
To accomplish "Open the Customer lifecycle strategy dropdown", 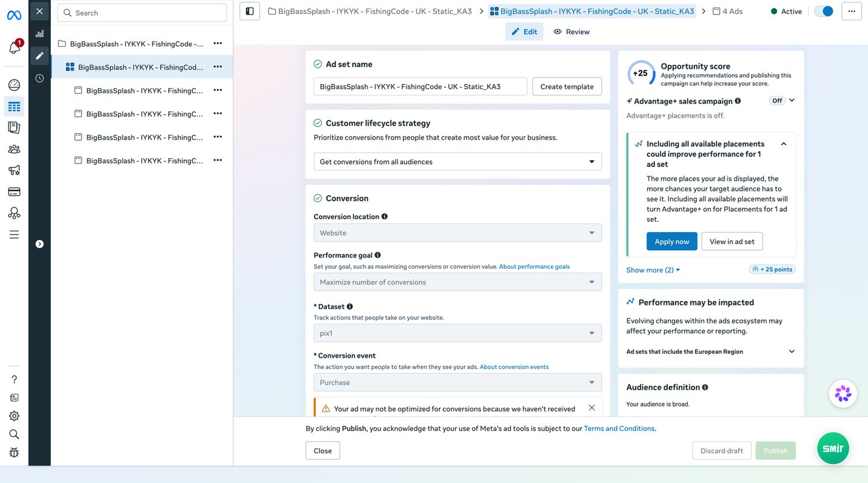I will (458, 162).
